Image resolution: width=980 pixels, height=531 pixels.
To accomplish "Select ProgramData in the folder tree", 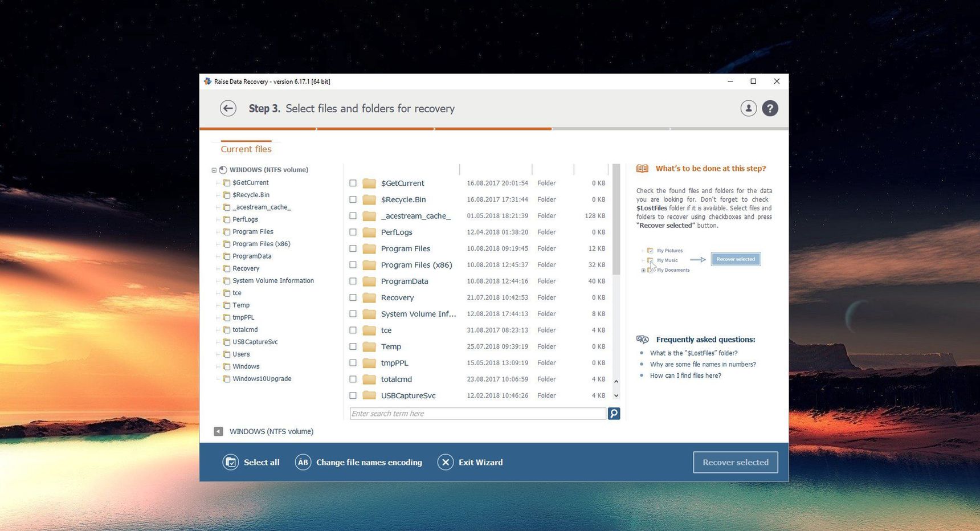I will 252,256.
